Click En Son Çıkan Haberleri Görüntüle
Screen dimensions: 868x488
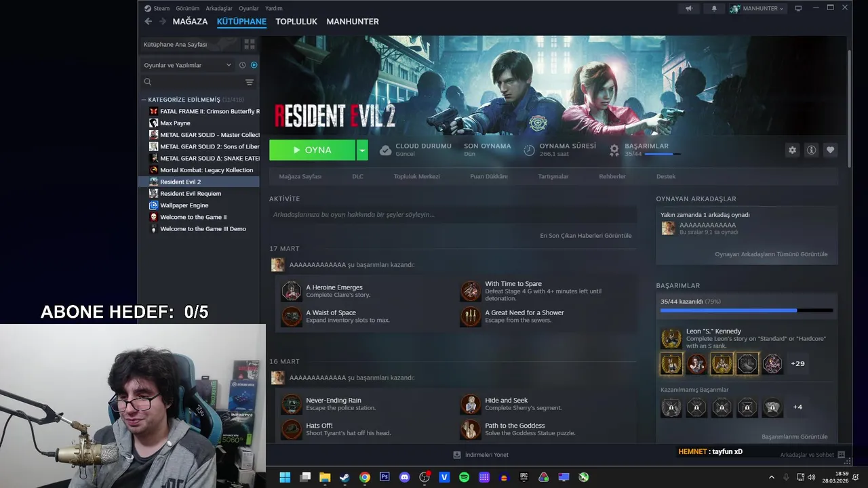[585, 236]
